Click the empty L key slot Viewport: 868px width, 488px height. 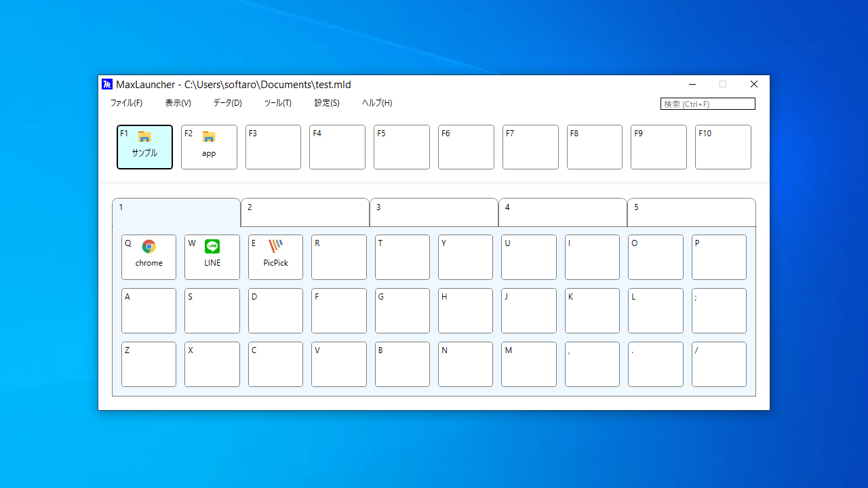656,310
